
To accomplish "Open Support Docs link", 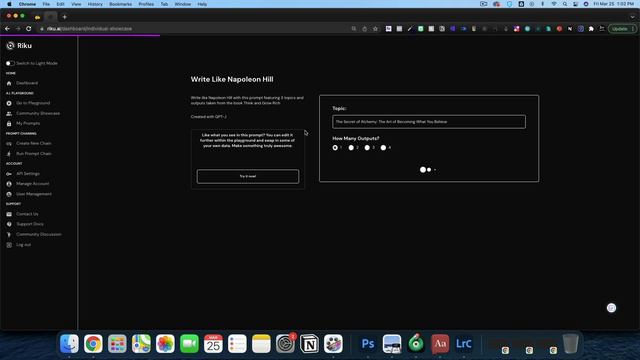I will coord(30,224).
